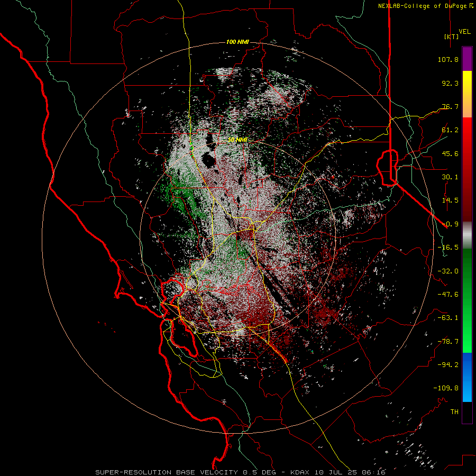The image size is (476, 476).
Task: Select the -78.7 legend value
Action: (448, 342)
